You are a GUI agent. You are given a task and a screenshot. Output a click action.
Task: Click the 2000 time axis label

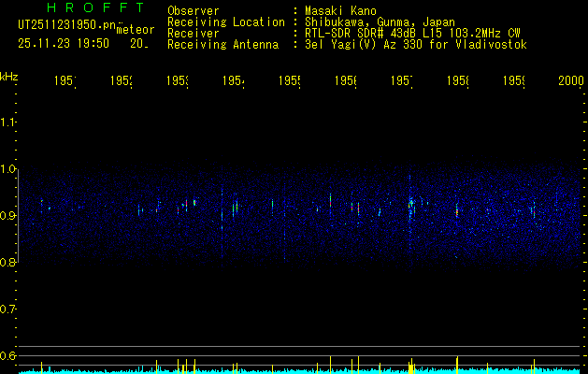click(x=571, y=80)
